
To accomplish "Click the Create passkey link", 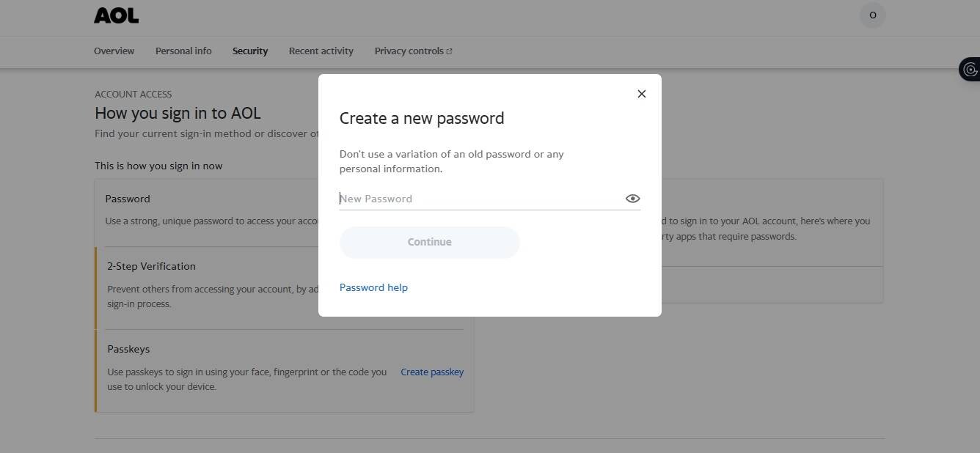I will pyautogui.click(x=431, y=372).
